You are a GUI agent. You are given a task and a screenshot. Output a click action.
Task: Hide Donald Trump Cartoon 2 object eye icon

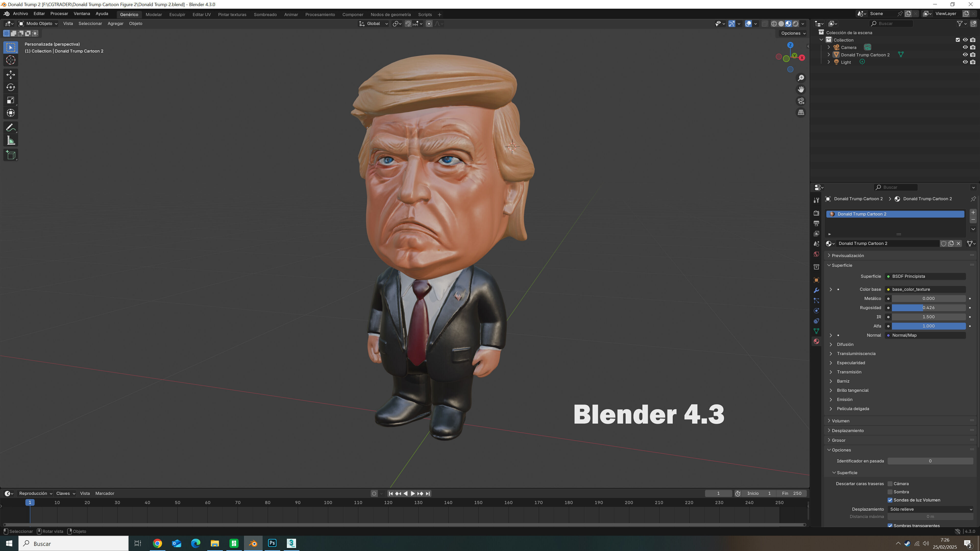965,55
